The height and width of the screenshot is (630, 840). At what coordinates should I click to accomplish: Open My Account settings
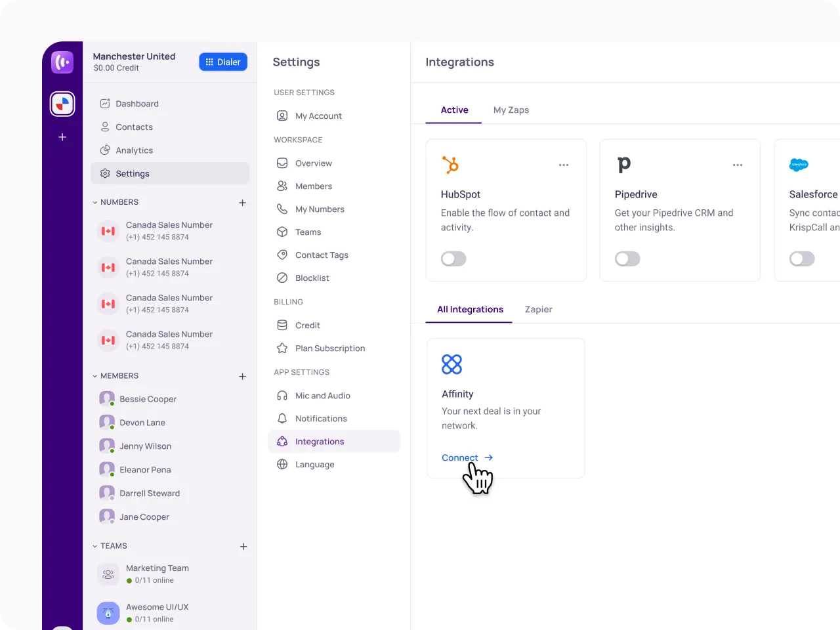(310, 116)
